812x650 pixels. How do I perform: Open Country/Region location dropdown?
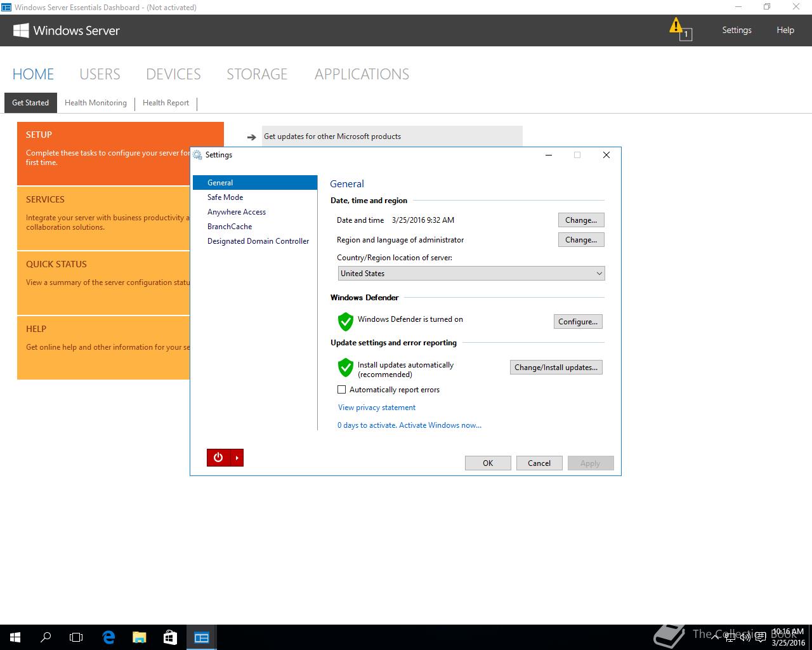[x=471, y=274]
